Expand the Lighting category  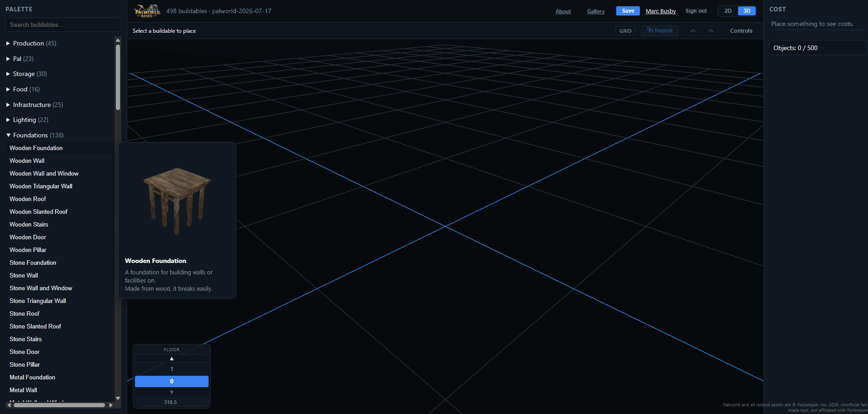pyautogui.click(x=27, y=120)
